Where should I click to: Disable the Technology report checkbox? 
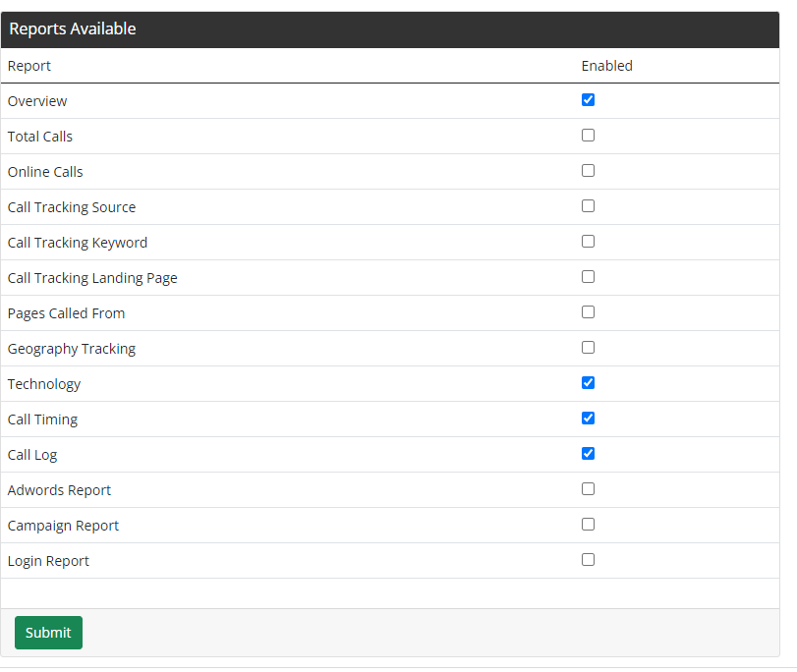tap(588, 383)
